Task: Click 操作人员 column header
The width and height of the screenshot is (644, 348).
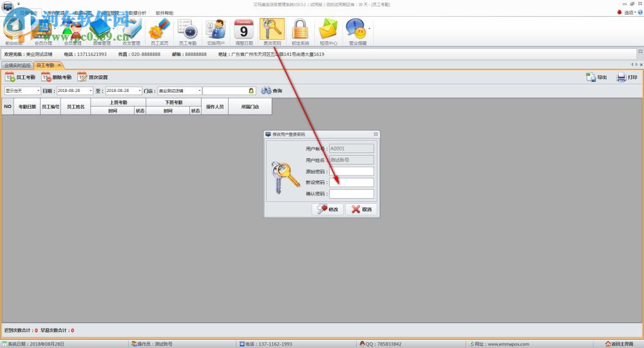Action: [x=215, y=106]
